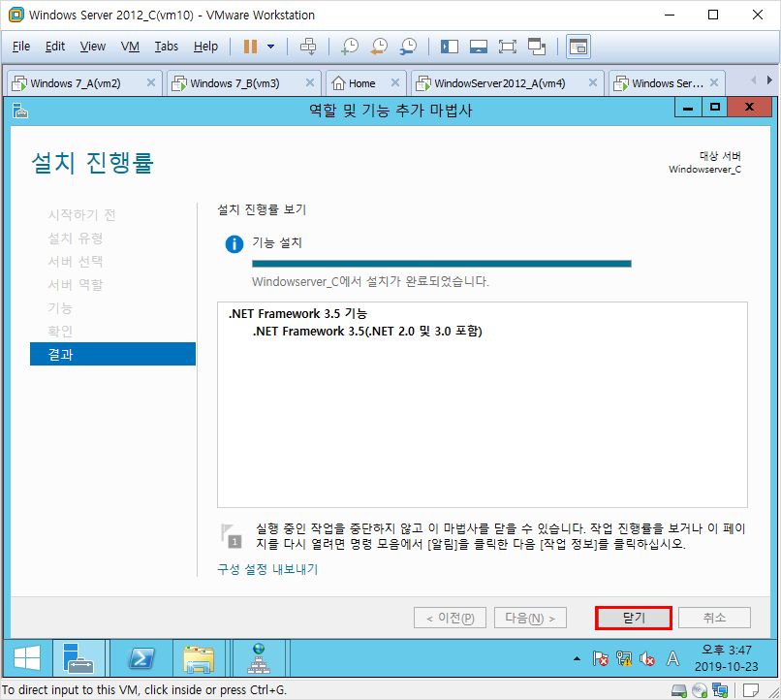
Task: Click the muted speaker tray icon
Action: (x=647, y=658)
